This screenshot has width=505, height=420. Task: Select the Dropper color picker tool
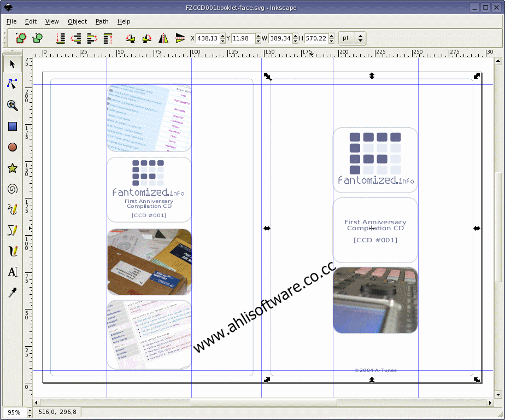pyautogui.click(x=13, y=293)
